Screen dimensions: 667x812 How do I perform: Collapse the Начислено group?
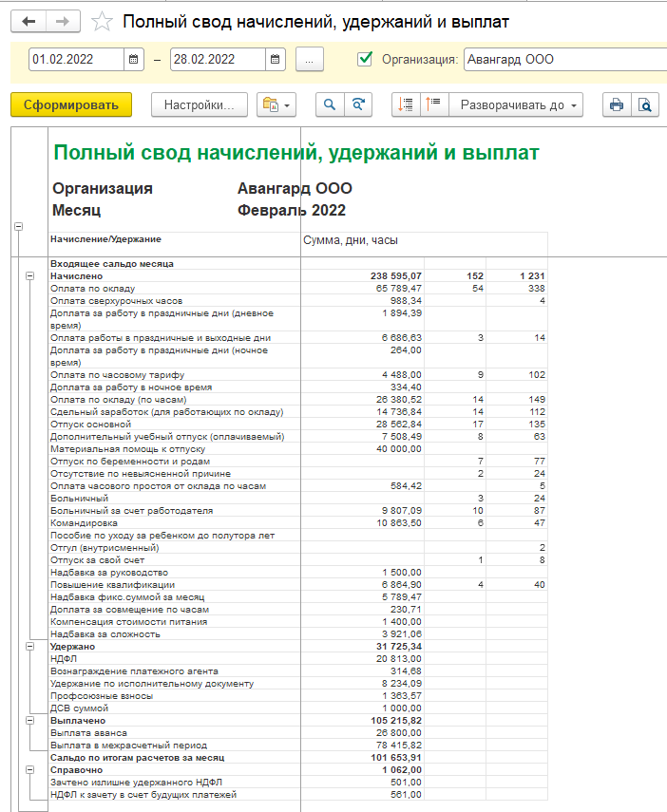pyautogui.click(x=30, y=275)
